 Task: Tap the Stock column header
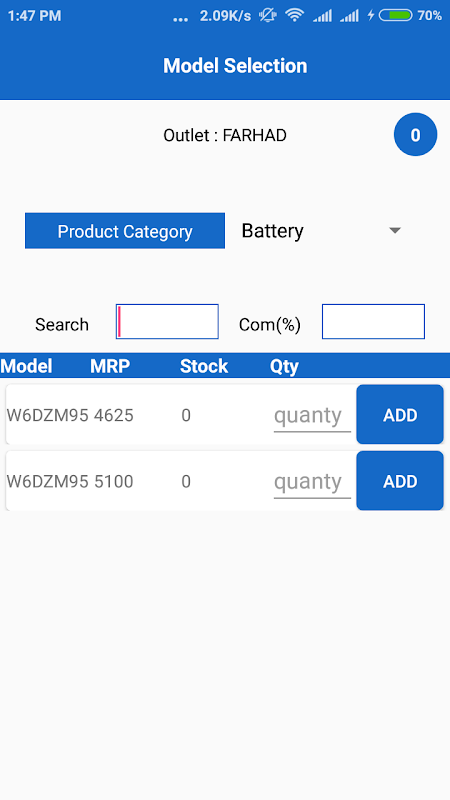coord(204,366)
